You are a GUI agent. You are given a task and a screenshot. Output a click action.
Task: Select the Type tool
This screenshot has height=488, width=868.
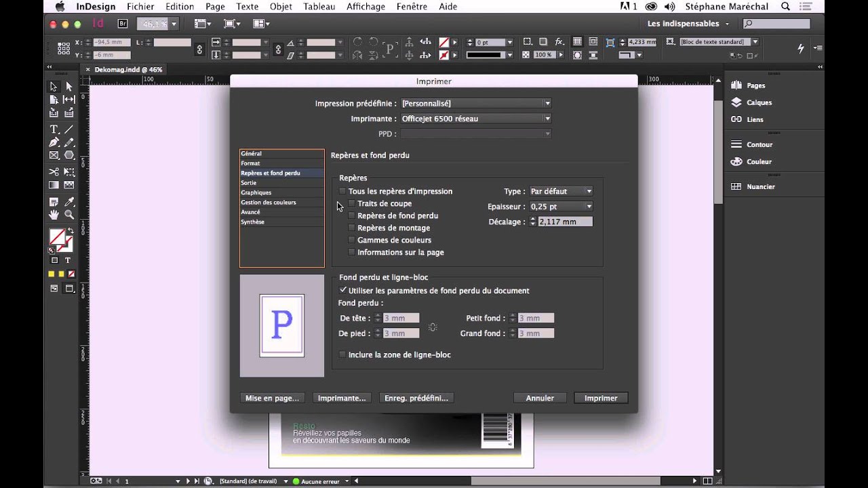coord(54,129)
